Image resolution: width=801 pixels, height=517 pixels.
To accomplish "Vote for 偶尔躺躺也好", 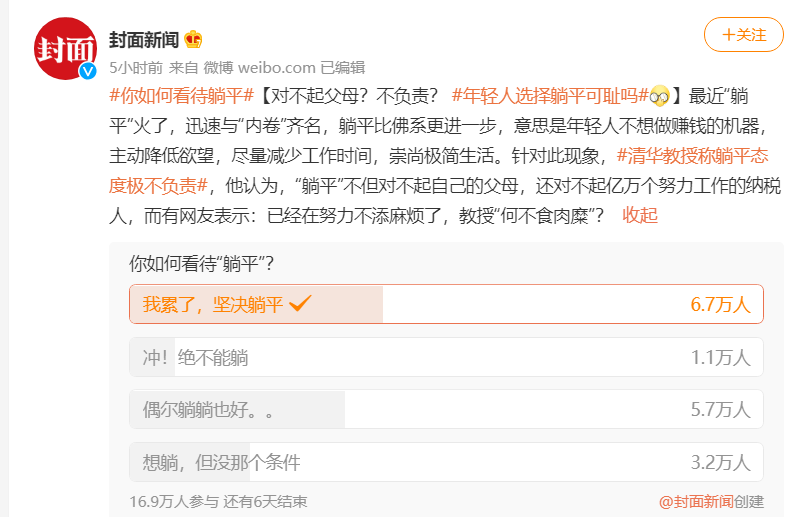I will point(446,409).
